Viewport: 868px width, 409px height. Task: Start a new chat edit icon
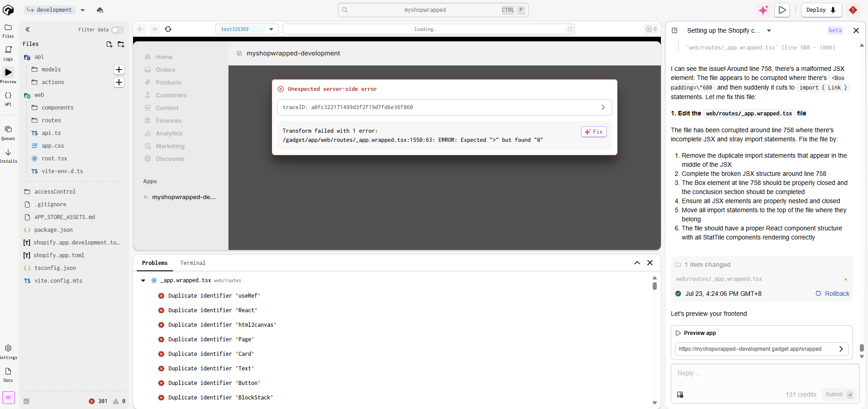click(675, 30)
